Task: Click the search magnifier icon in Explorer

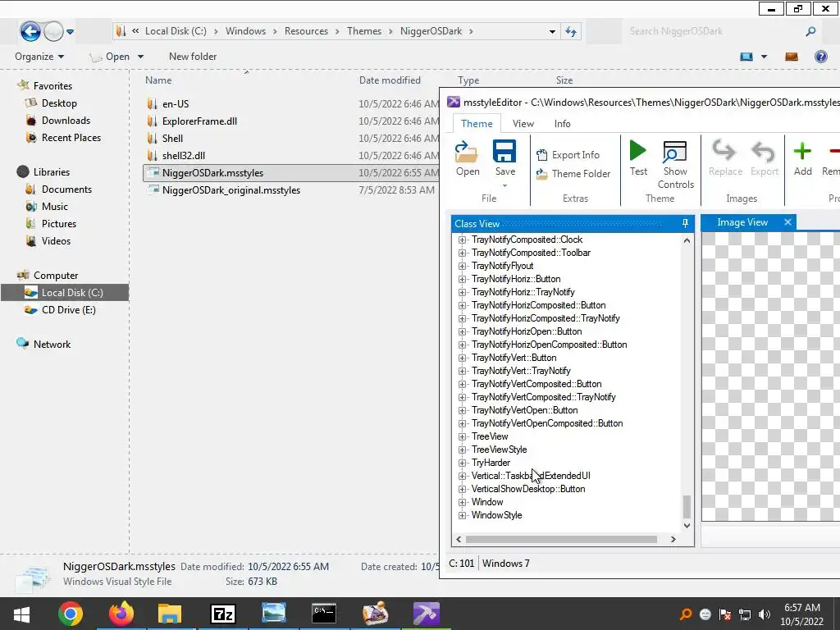Action: [810, 31]
